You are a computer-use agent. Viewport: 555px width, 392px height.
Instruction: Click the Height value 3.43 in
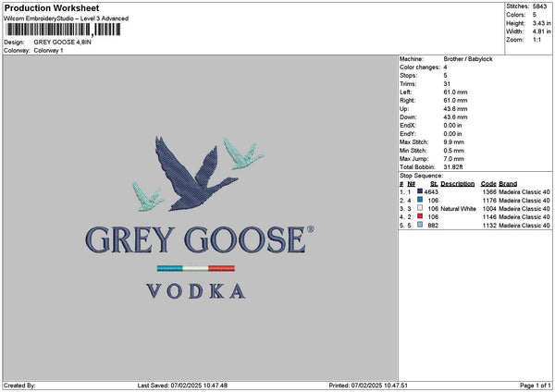[x=541, y=23]
